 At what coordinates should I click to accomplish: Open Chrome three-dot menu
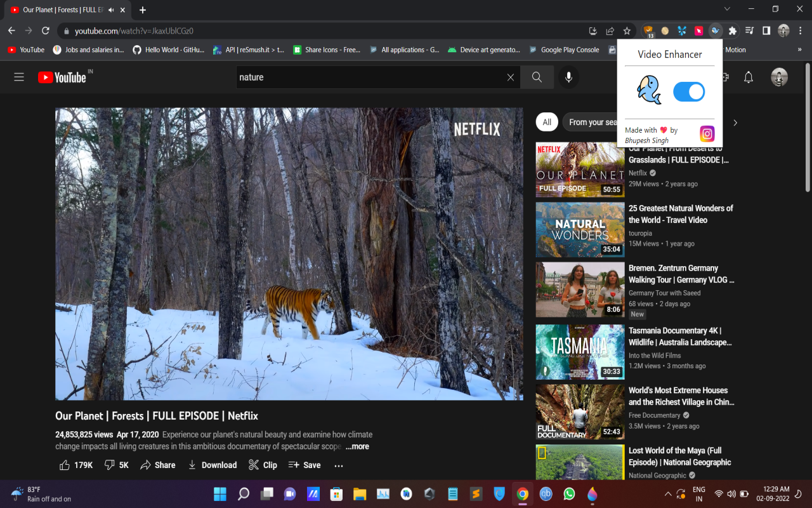click(x=801, y=30)
